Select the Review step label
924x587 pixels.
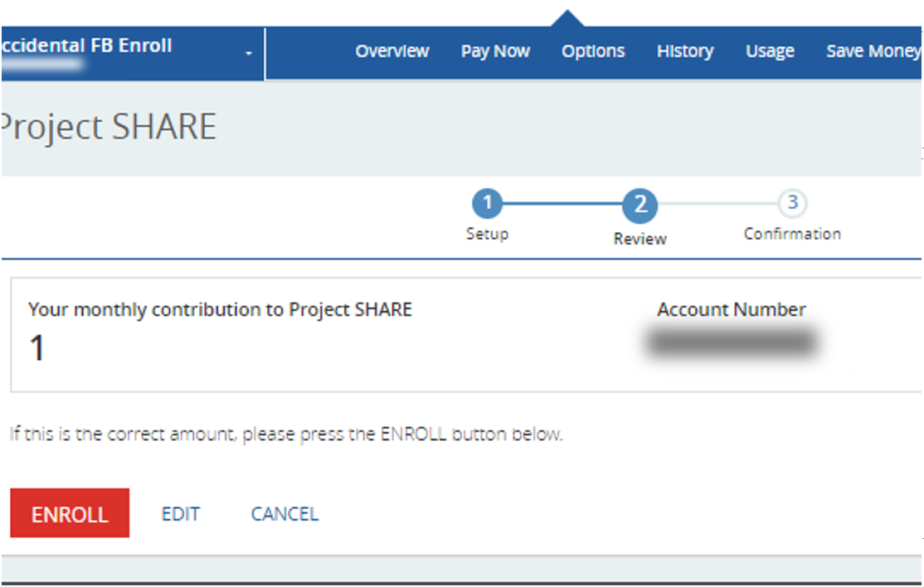coord(640,239)
